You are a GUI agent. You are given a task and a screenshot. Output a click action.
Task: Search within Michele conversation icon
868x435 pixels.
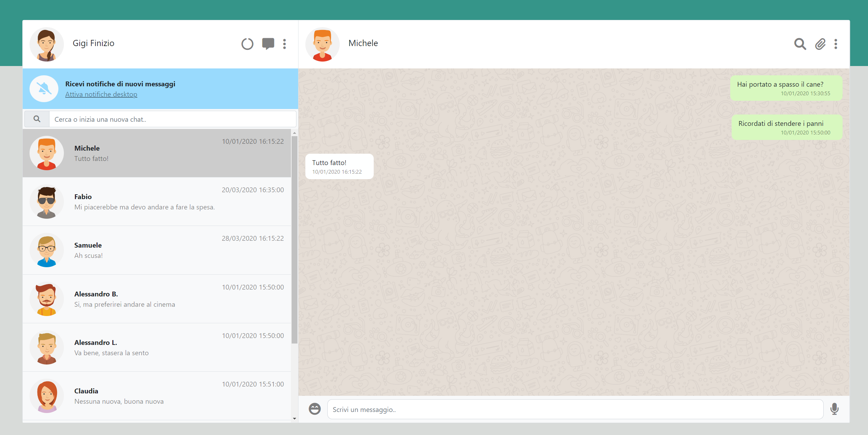(800, 44)
